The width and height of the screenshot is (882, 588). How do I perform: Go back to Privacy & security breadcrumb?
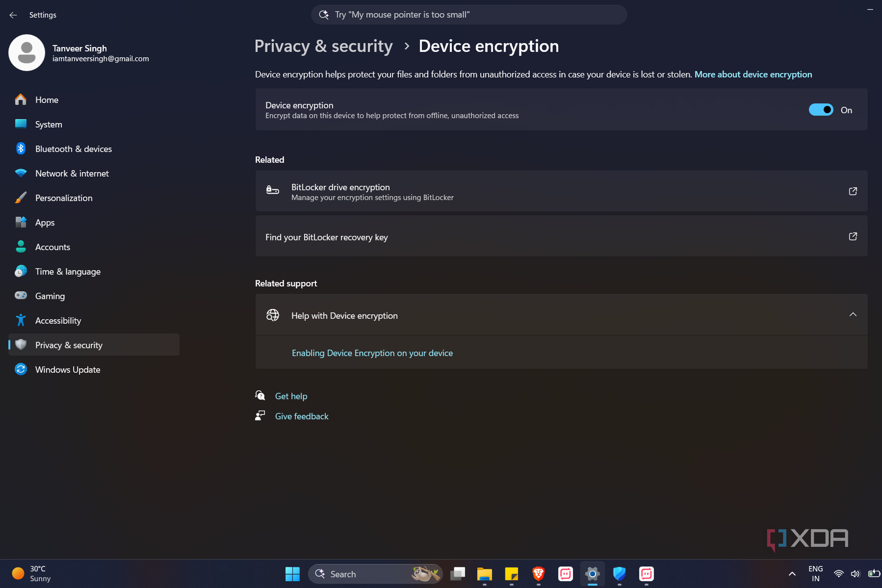tap(323, 46)
